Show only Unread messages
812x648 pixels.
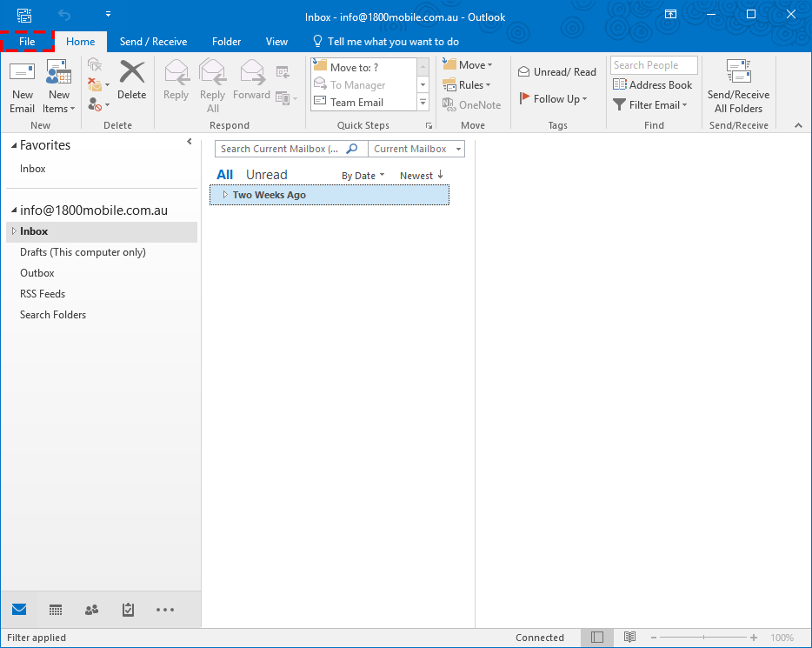(x=267, y=175)
